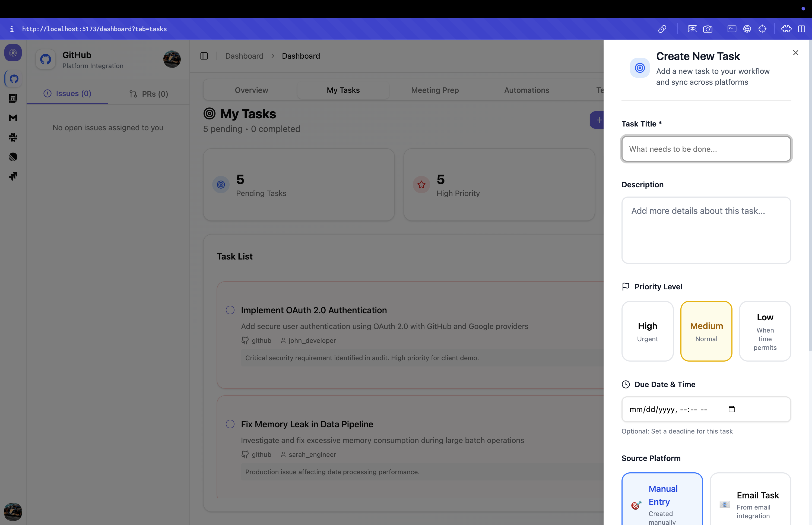The width and height of the screenshot is (812, 525).
Task: Click the copy link icon in address bar
Action: pyautogui.click(x=662, y=29)
